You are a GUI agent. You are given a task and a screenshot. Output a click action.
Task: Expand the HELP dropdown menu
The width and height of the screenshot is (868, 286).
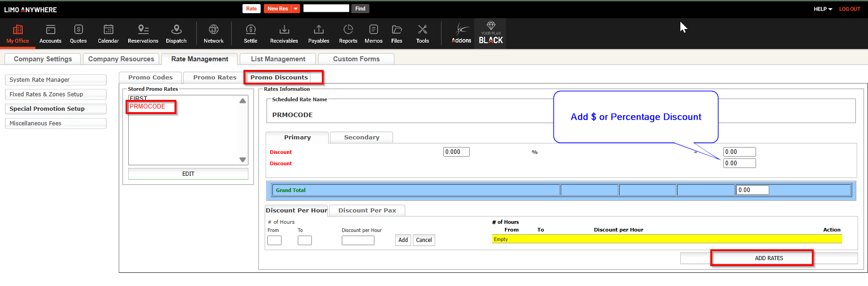tap(823, 9)
